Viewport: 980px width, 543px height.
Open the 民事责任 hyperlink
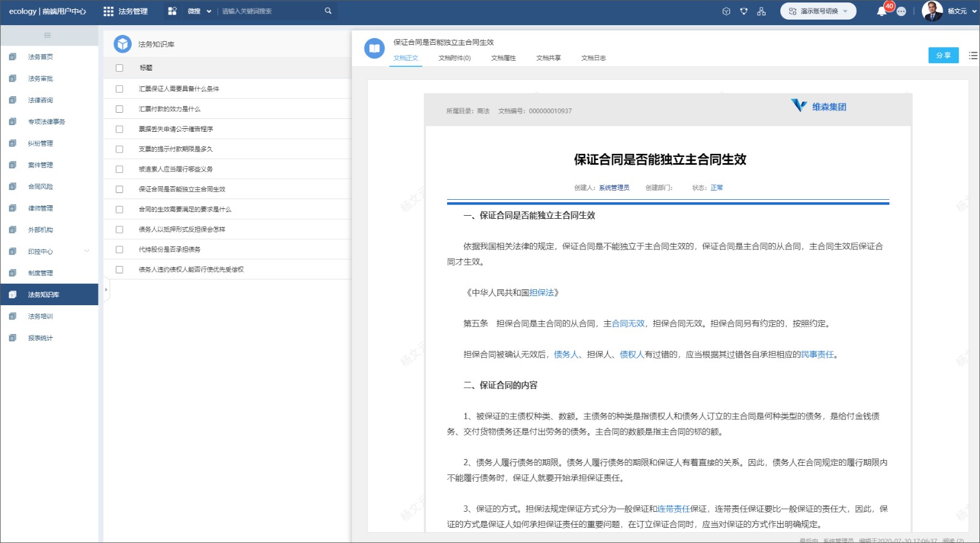tap(818, 354)
